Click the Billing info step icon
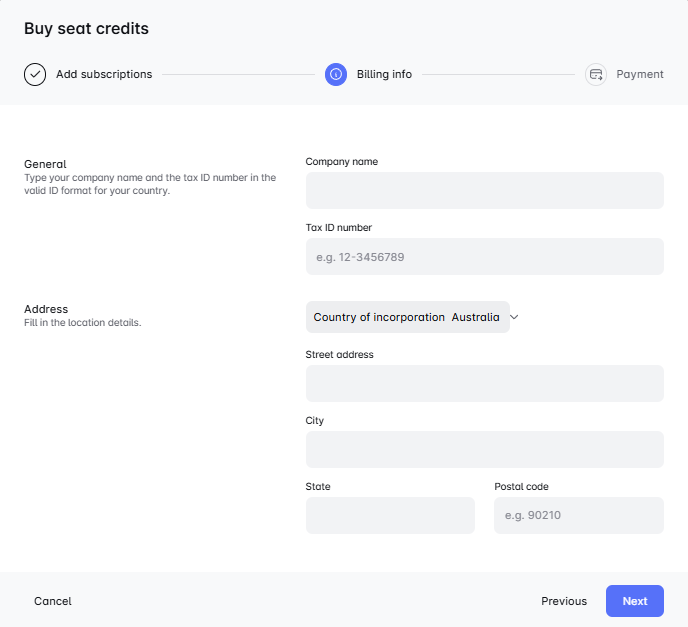Screen dimensions: 688x627 (x=336, y=74)
